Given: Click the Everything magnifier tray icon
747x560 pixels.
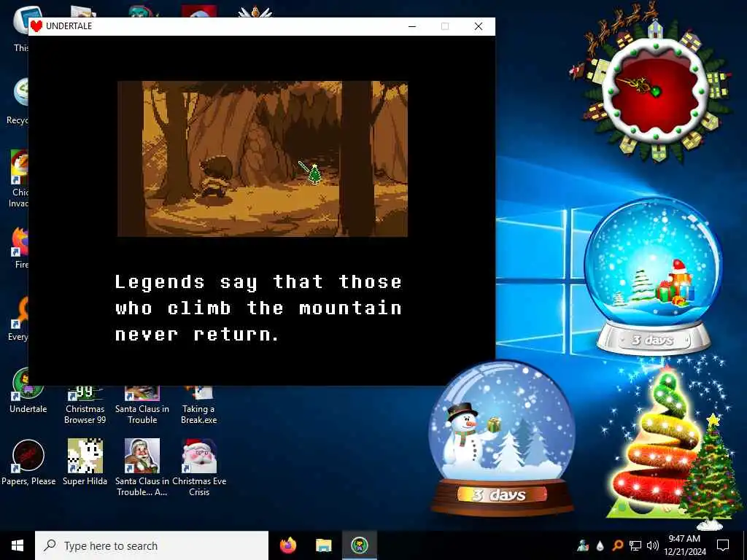Looking at the screenshot, I should click(617, 545).
